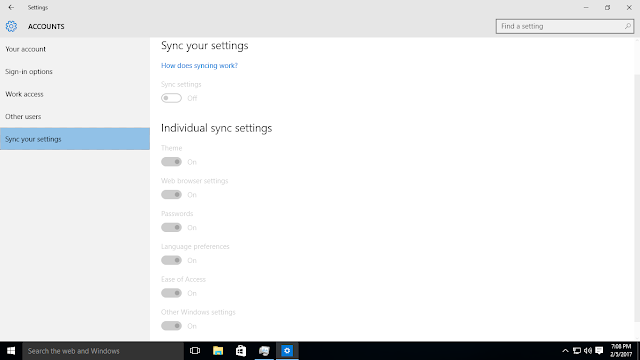This screenshot has height=360, width=640.
Task: Show hidden system tray icons
Action: point(565,351)
